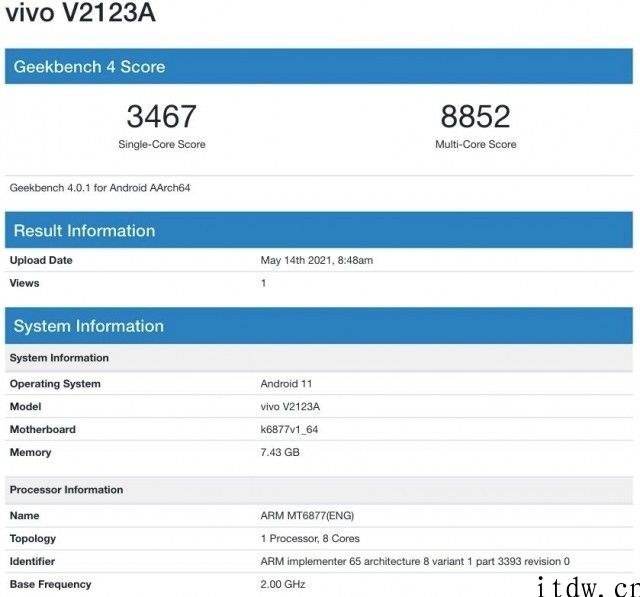Select the Multi-Core Score label
The height and width of the screenshot is (597, 640).
pyautogui.click(x=475, y=145)
